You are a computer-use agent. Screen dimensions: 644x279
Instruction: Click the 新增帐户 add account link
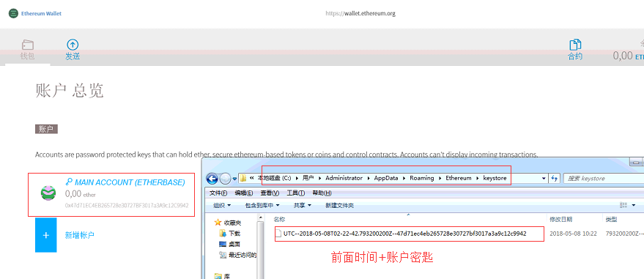pyautogui.click(x=80, y=235)
